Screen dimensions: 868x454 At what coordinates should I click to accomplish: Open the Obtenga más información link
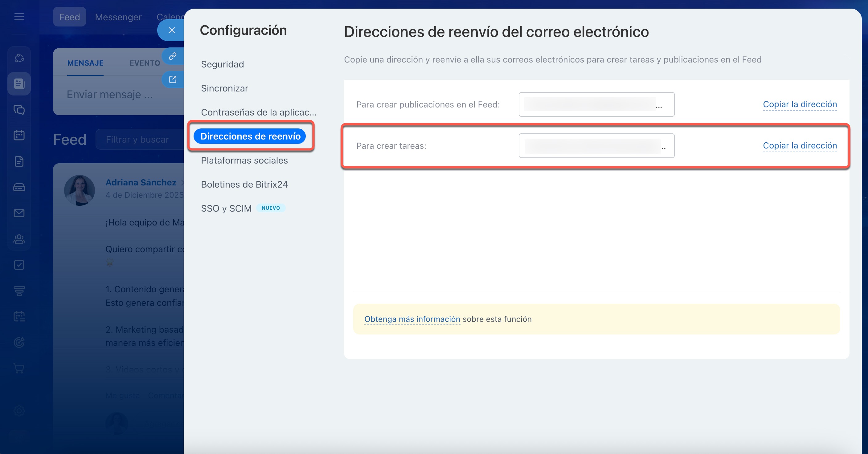412,319
